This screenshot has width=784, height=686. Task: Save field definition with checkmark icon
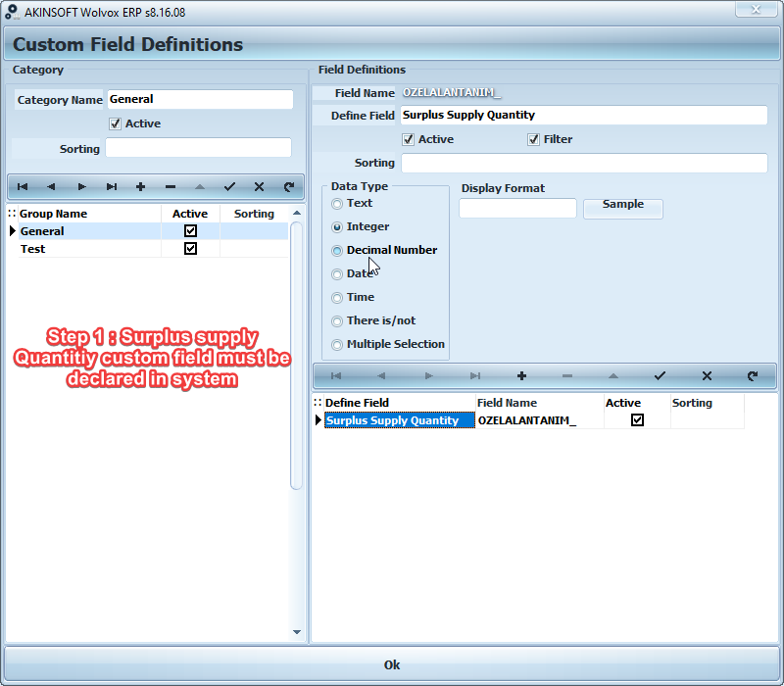[660, 376]
